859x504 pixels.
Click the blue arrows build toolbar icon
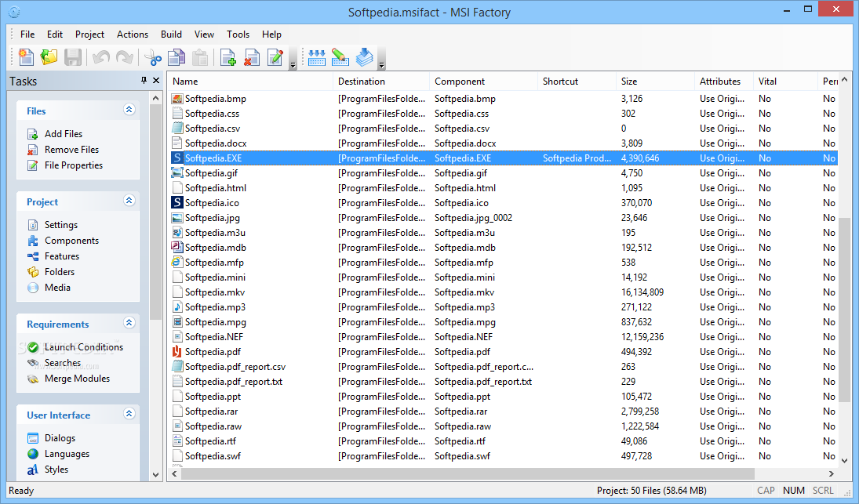coord(317,57)
